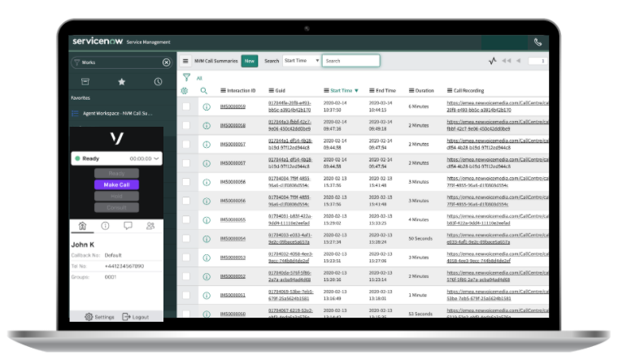Screen dimensions: 618x364
Task: Clear the Works filter with the X icon
Action: [167, 63]
